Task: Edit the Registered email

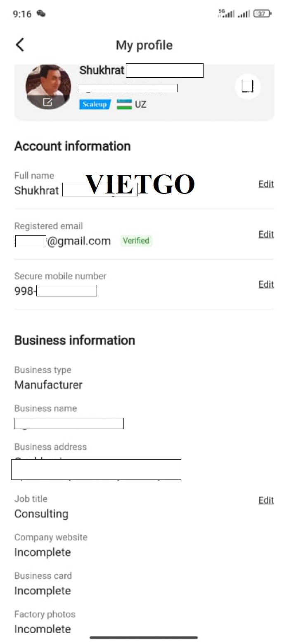Action: click(266, 234)
